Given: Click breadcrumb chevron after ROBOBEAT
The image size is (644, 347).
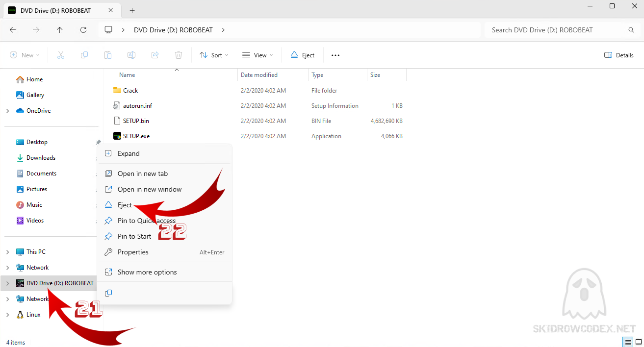Looking at the screenshot, I should (x=223, y=30).
